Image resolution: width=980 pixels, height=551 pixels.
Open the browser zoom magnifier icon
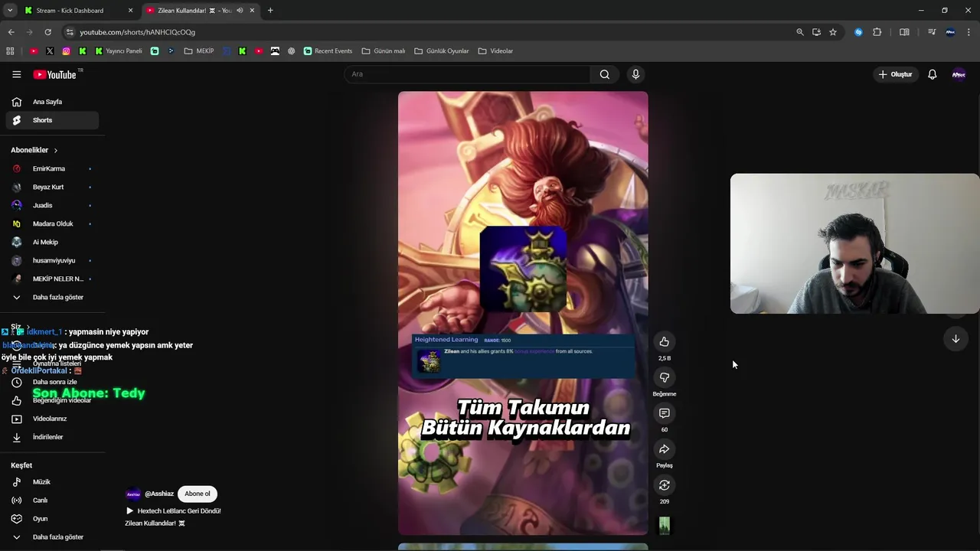coord(800,32)
